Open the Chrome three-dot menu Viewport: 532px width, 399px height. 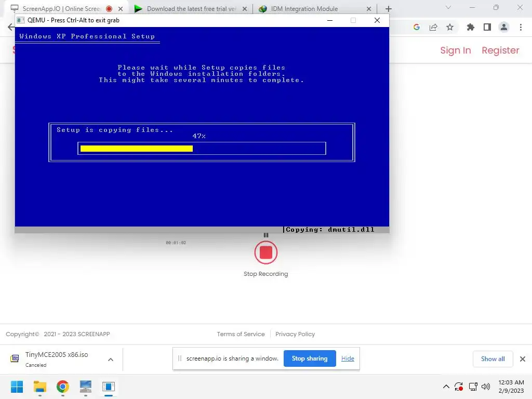[521, 27]
